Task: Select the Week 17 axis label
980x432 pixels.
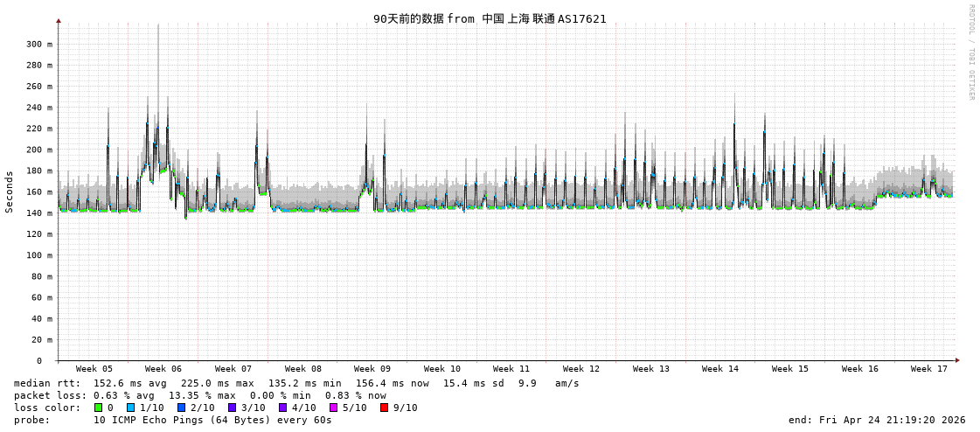Action: (x=929, y=369)
